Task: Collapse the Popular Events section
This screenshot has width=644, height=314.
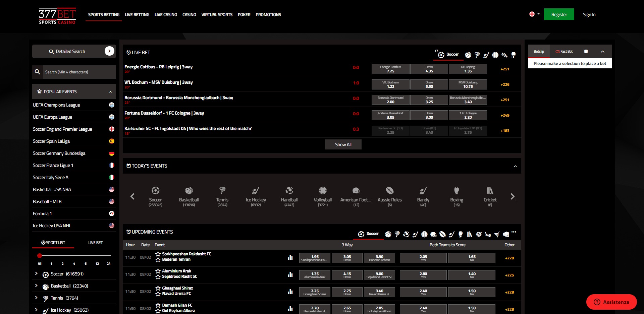Action: coord(110,92)
